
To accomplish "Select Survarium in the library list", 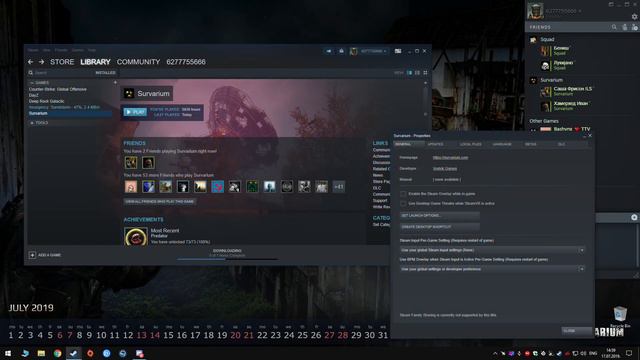I will click(x=69, y=113).
